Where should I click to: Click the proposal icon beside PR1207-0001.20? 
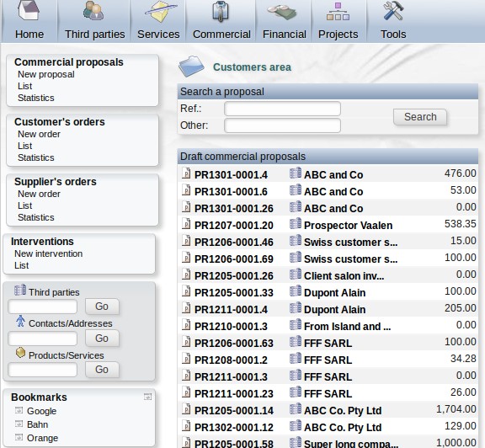point(186,224)
